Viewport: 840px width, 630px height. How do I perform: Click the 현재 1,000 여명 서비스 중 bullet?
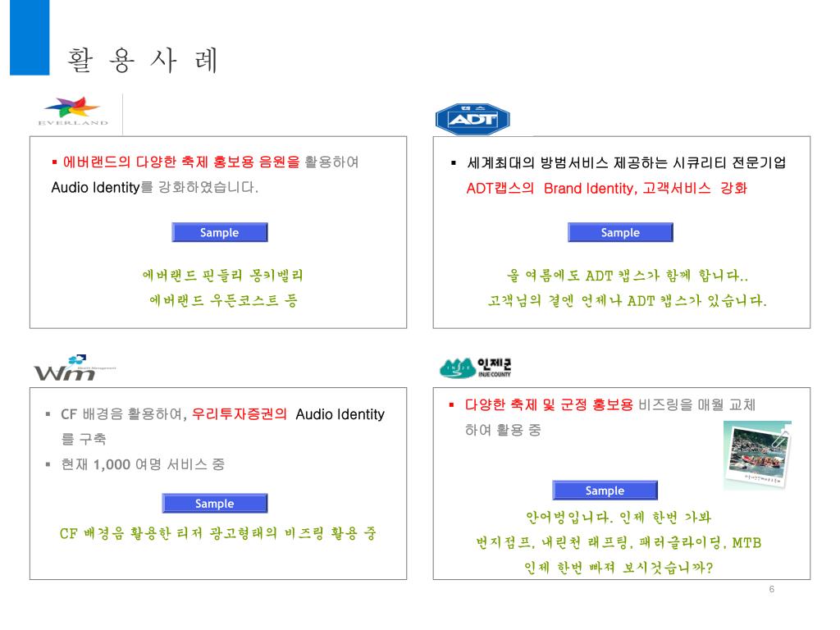143,464
